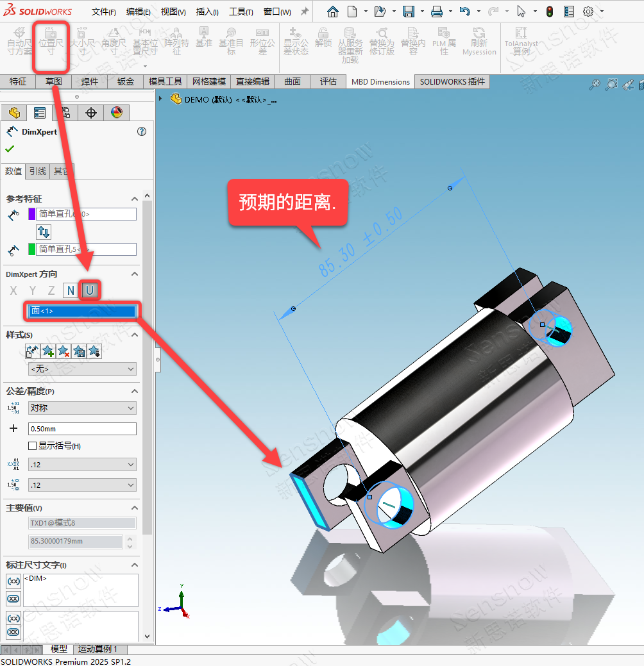The image size is (644, 666).
Task: Switch to the 引线 tab
Action: coord(38,171)
